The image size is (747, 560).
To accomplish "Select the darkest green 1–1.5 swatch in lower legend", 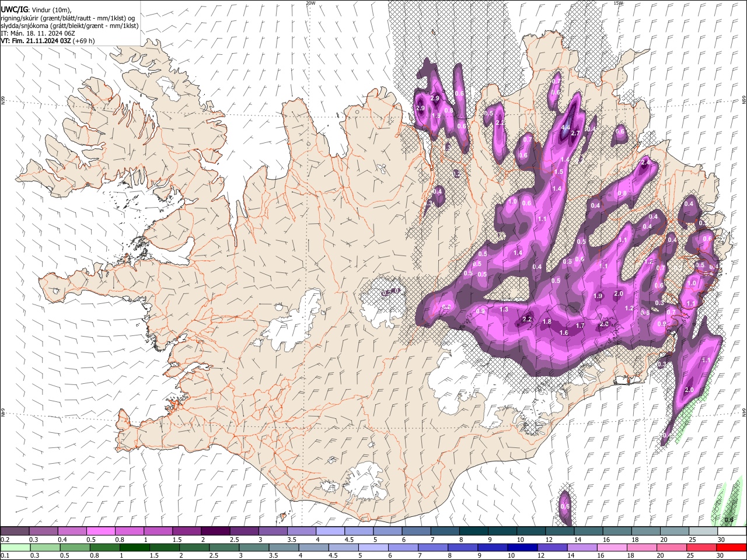I will 134,547.
